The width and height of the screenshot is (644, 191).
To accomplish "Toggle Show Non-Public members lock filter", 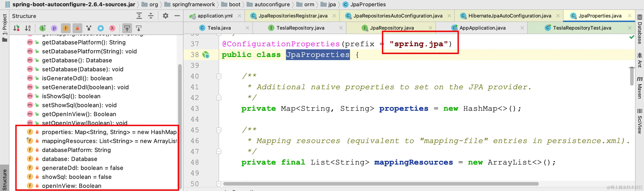I will 77,28.
